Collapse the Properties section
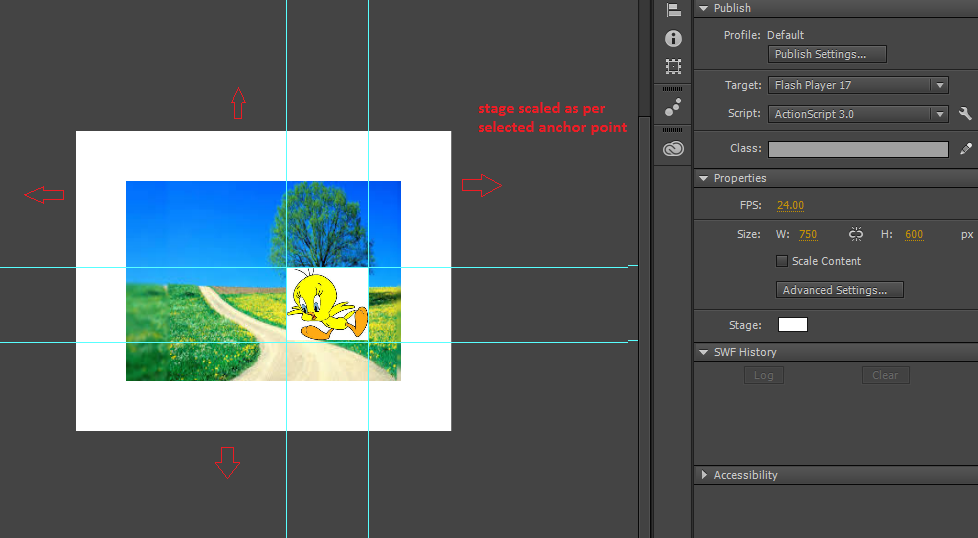This screenshot has width=978, height=538. [x=704, y=178]
